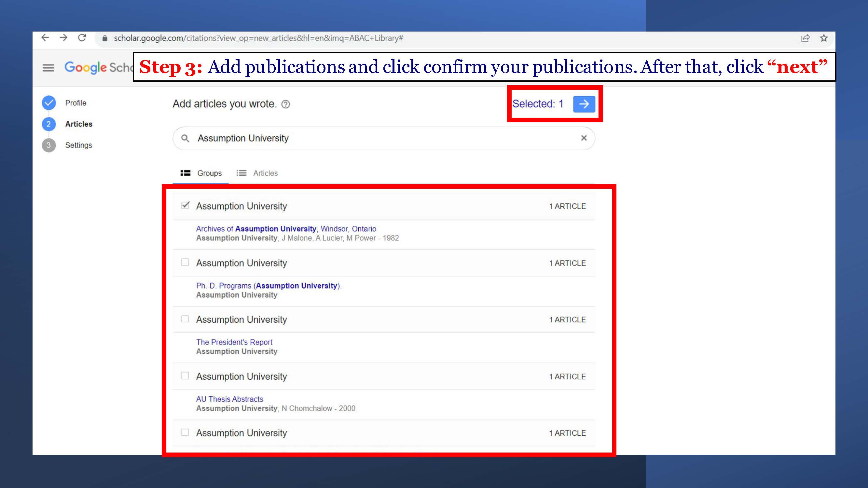868x488 pixels.
Task: Bookmark this page with the star
Action: pyautogui.click(x=824, y=38)
